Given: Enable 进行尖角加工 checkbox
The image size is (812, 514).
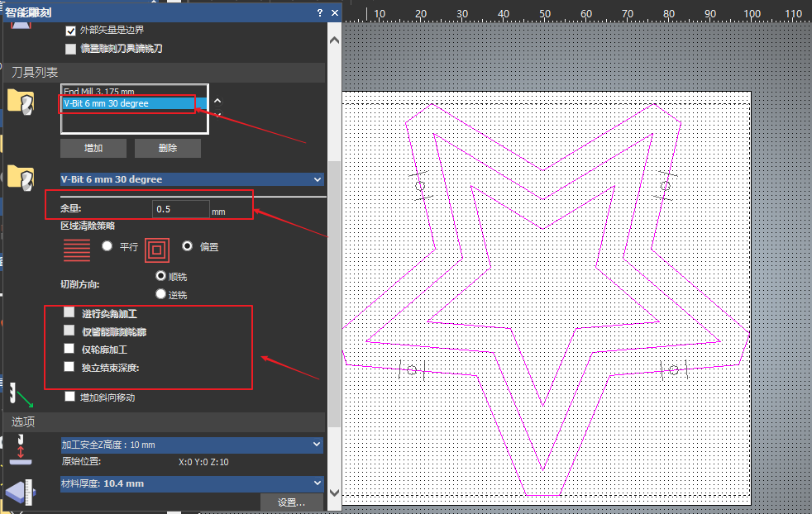Looking at the screenshot, I should [x=69, y=312].
